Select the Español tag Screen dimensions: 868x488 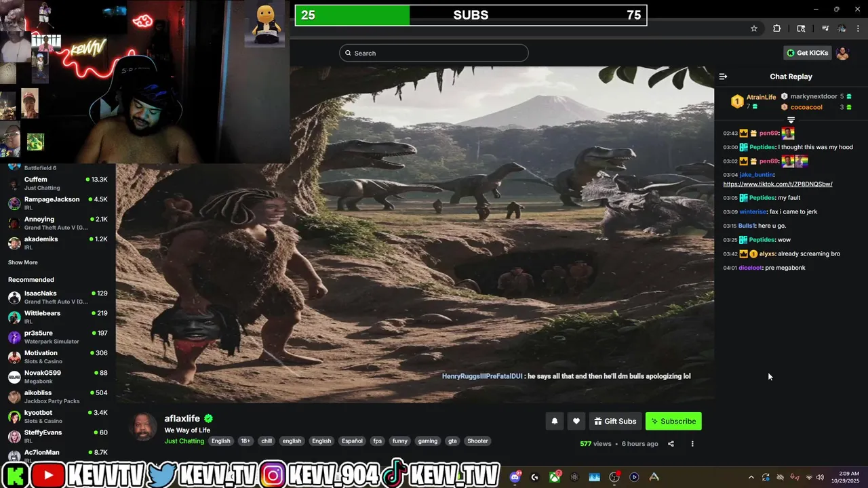coord(352,441)
